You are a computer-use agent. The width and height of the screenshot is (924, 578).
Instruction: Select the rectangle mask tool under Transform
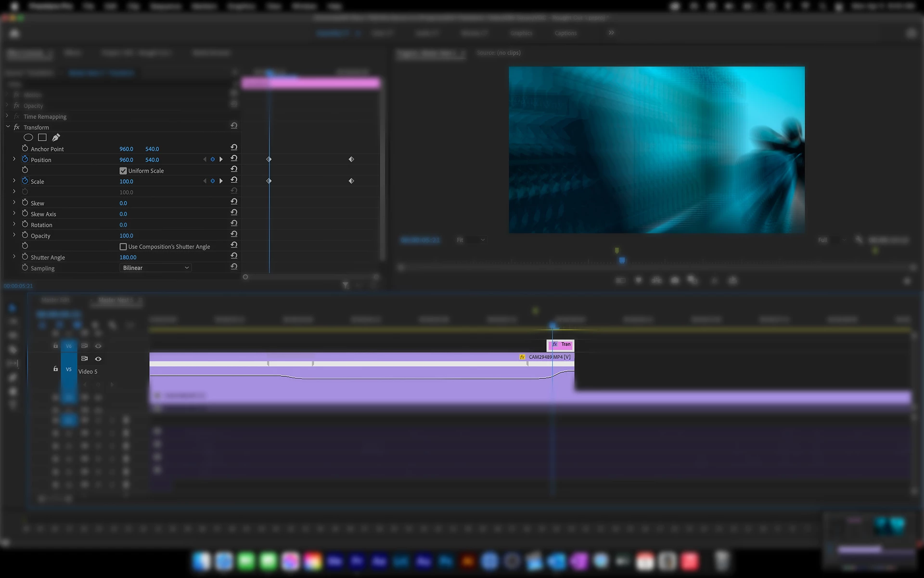pyautogui.click(x=42, y=138)
